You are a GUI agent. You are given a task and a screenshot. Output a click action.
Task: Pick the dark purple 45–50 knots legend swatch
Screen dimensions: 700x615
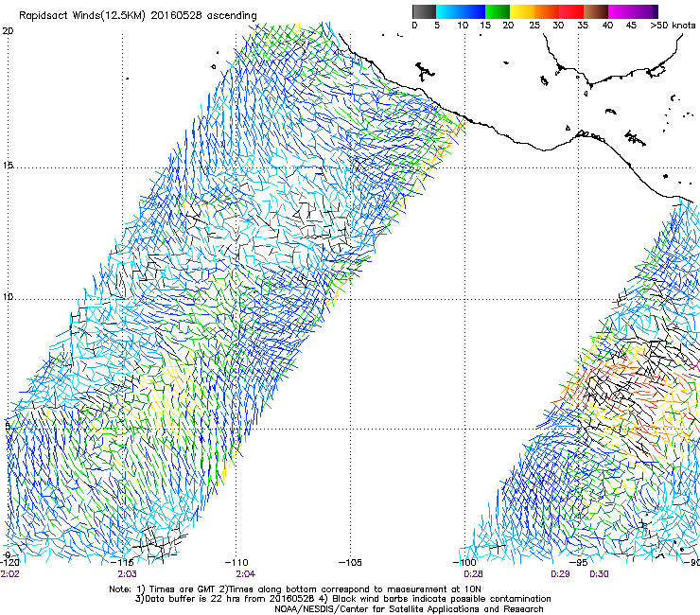(645, 11)
